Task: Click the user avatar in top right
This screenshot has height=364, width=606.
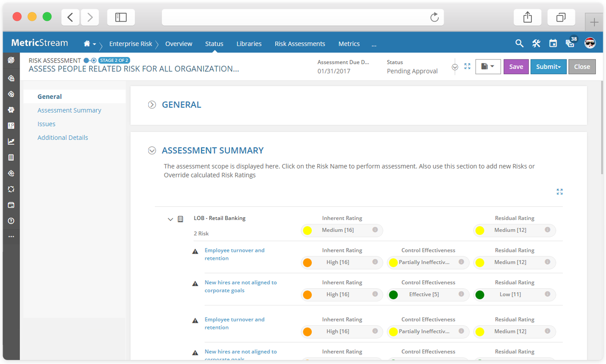Action: point(588,43)
